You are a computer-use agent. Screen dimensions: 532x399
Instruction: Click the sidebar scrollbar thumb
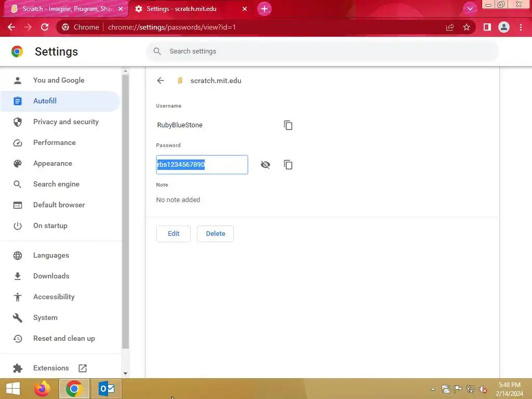click(x=126, y=212)
